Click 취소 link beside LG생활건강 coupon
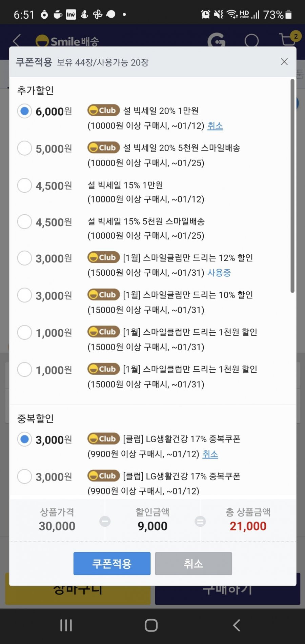Screen dimensions: 305x644 210,454
